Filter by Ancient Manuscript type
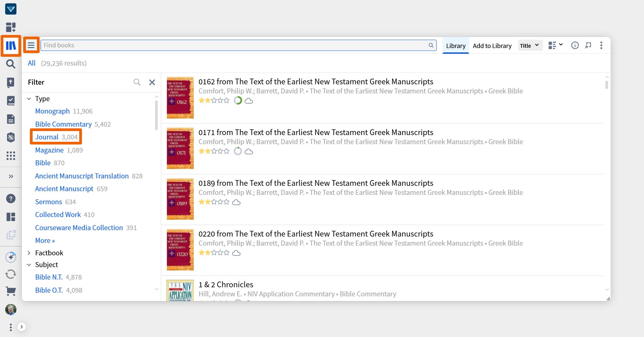Viewport: 644px width, 337px height. tap(64, 189)
